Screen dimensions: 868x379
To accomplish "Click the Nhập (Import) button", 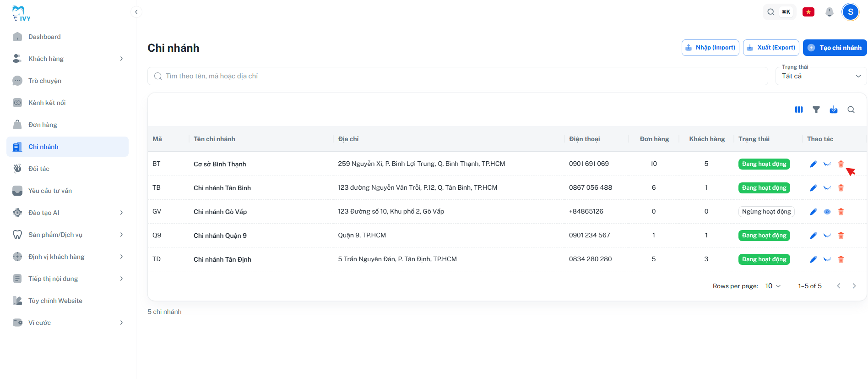I will tap(710, 48).
